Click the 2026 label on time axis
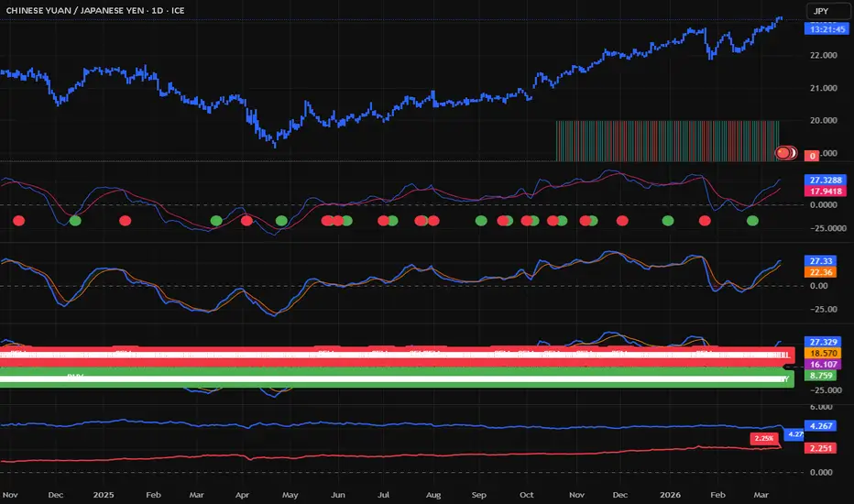 [670, 495]
